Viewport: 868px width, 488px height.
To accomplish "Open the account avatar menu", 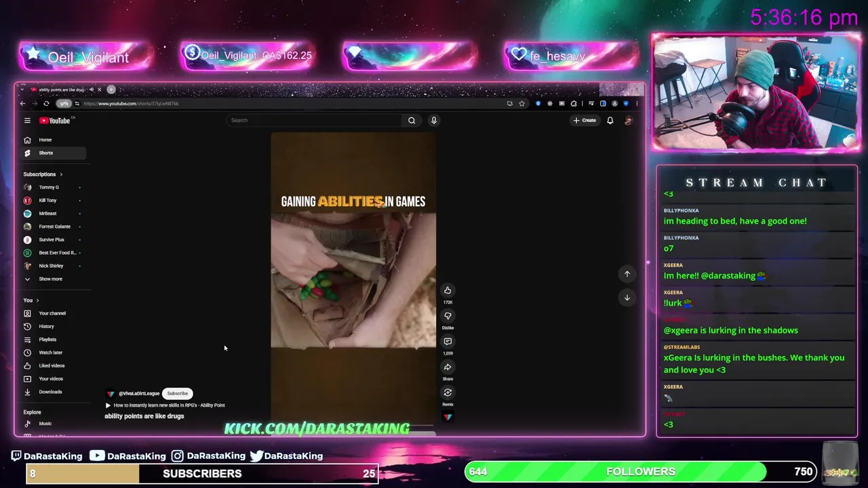I will (629, 121).
